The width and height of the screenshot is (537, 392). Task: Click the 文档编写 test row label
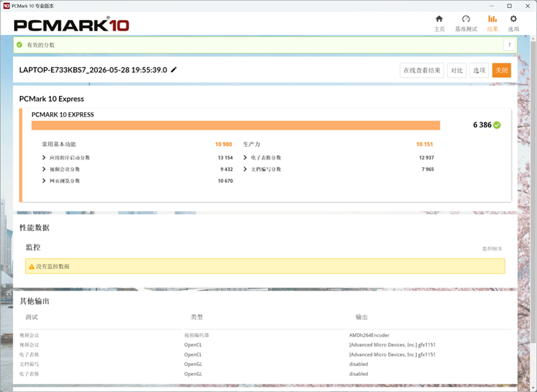[29, 364]
